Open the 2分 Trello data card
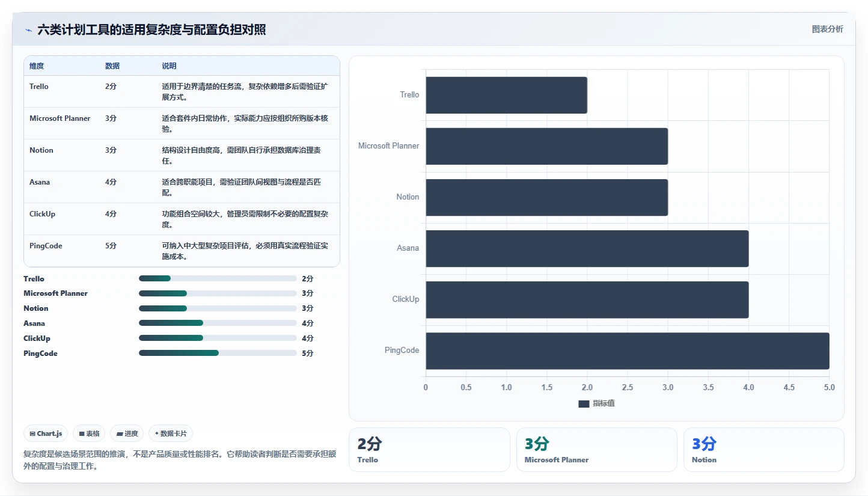The image size is (868, 496). [429, 450]
